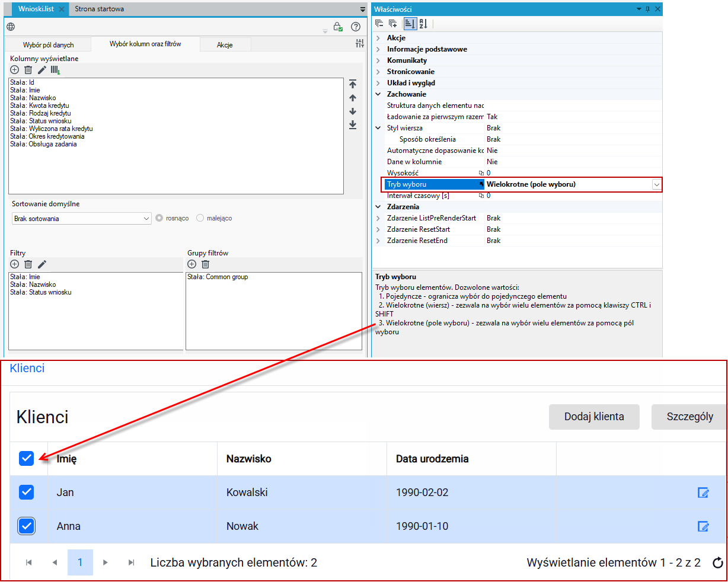Image resolution: width=728 pixels, height=582 pixels.
Task: Open the Klienci breadcrumb link
Action: tap(27, 368)
